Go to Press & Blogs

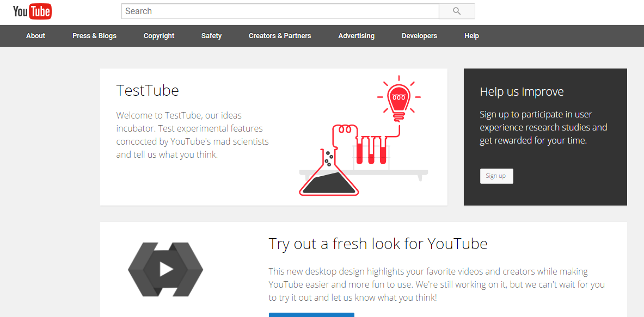coord(94,36)
